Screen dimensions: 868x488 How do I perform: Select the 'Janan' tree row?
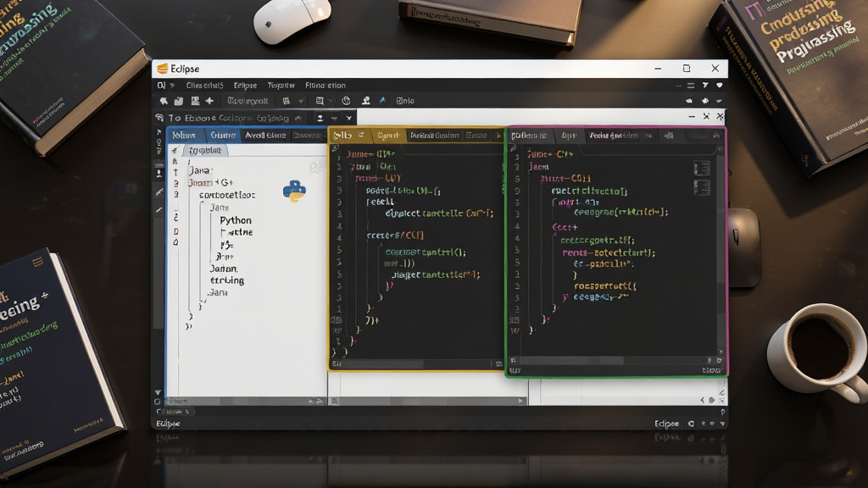pyautogui.click(x=224, y=269)
